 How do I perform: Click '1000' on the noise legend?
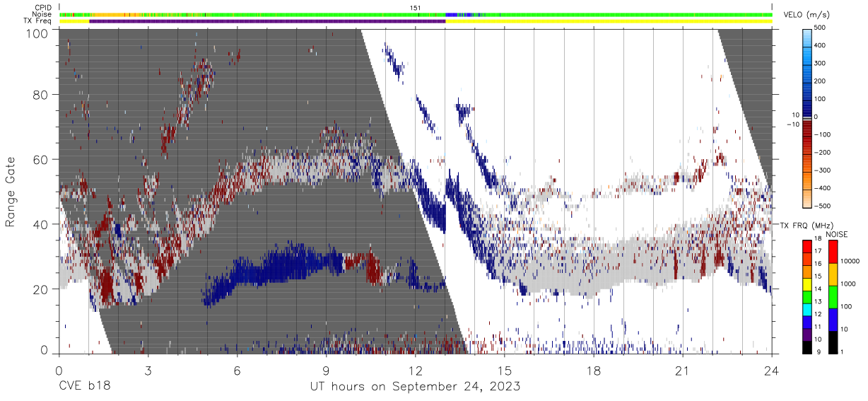coord(850,284)
